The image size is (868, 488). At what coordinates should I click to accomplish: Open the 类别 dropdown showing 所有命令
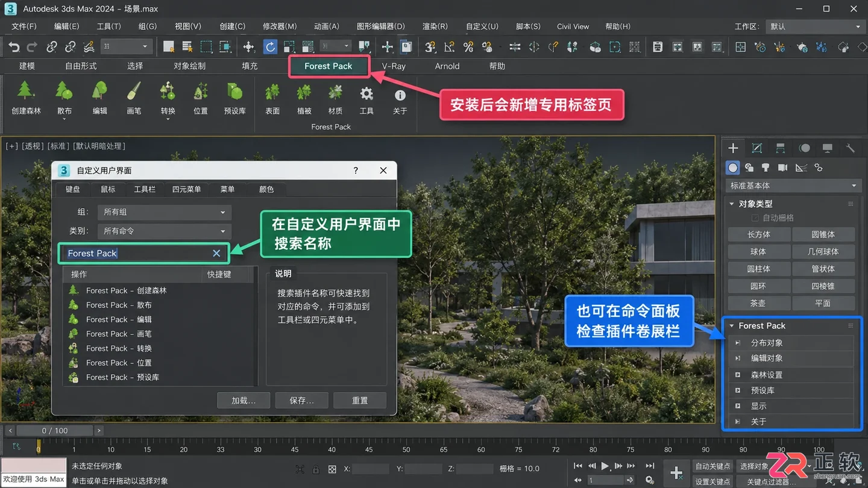click(164, 231)
